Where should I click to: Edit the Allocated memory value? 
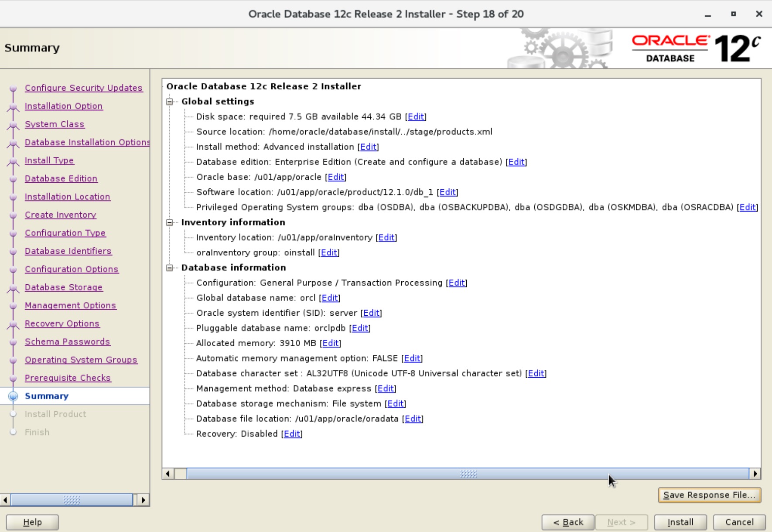coord(331,343)
